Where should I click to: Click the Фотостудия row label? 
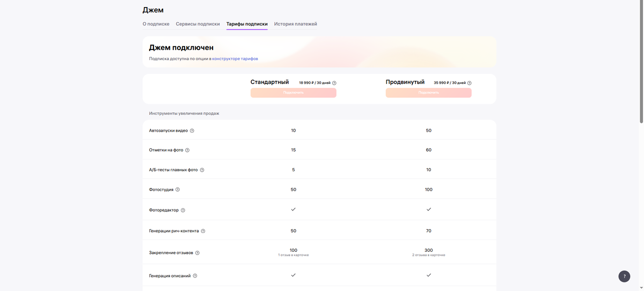point(161,190)
